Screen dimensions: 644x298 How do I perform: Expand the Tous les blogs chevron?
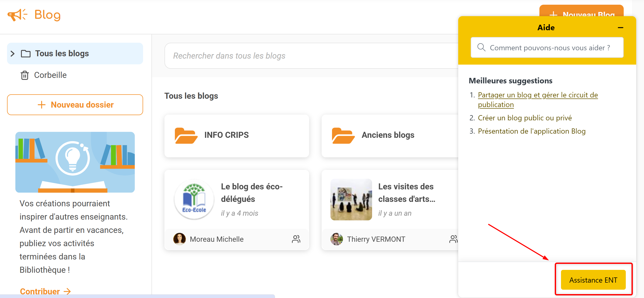[x=12, y=54]
